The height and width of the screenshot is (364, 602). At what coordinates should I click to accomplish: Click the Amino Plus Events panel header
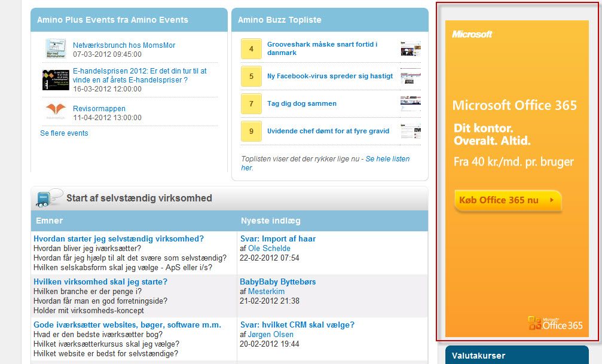pos(129,20)
